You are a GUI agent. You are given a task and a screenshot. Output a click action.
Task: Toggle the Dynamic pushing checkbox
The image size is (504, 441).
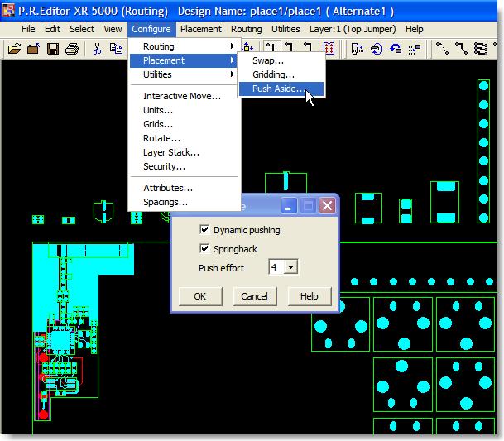pyautogui.click(x=204, y=229)
